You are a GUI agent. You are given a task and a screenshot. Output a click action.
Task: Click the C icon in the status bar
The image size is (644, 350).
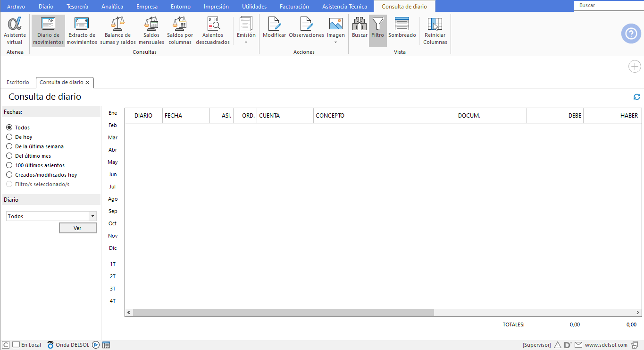click(x=6, y=345)
